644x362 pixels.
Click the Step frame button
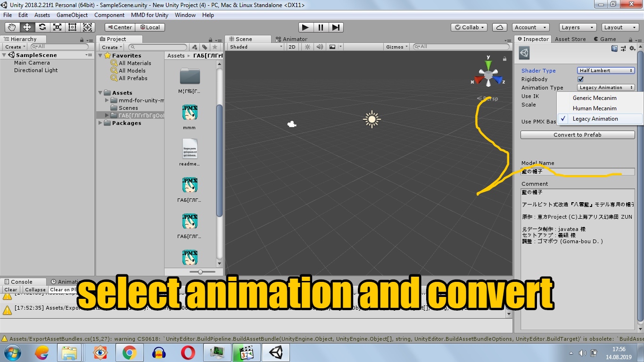click(335, 27)
